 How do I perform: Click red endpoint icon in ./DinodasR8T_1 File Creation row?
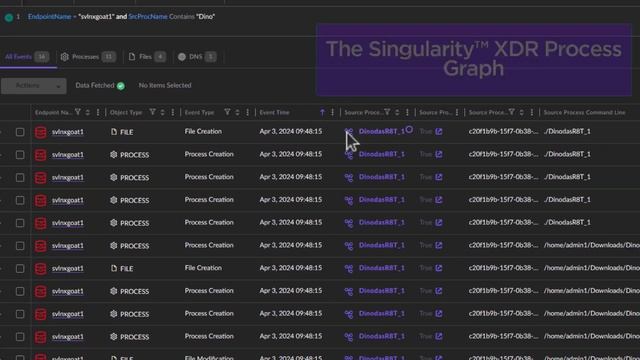point(40,132)
